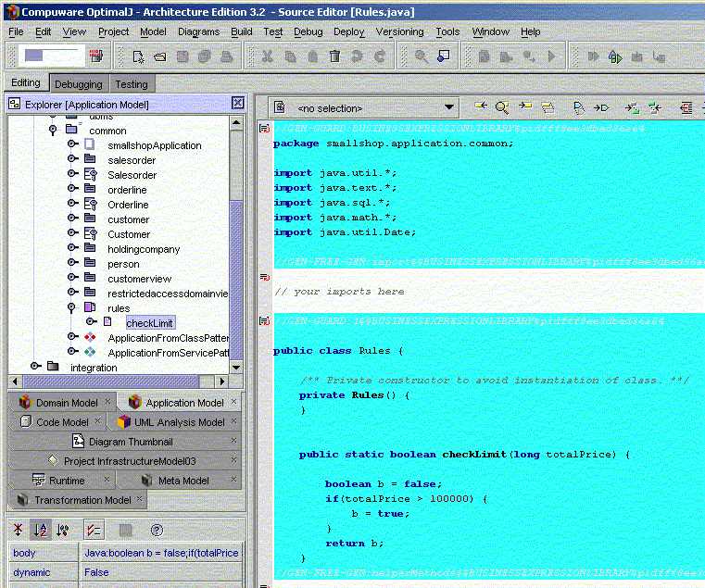
Task: Click the grayed Execute play icon
Action: click(x=551, y=56)
